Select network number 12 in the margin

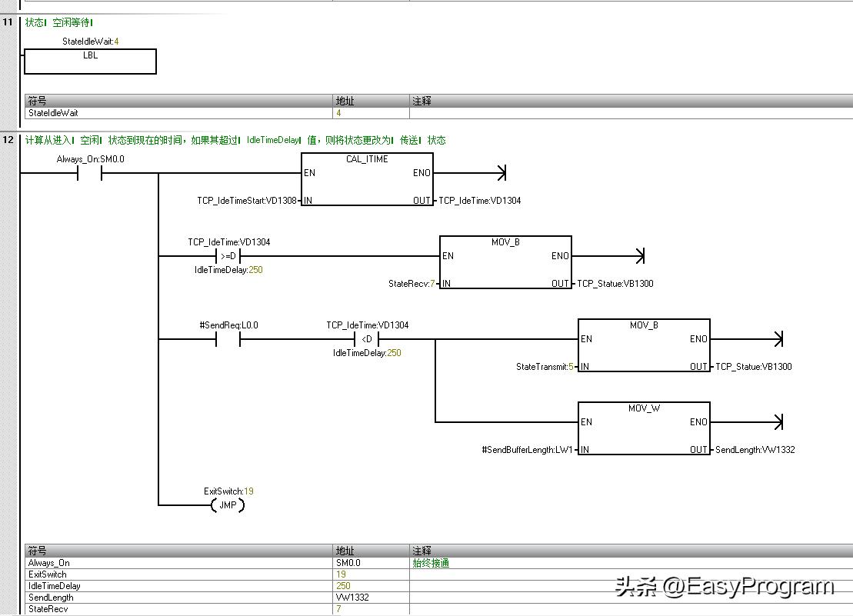tap(8, 140)
